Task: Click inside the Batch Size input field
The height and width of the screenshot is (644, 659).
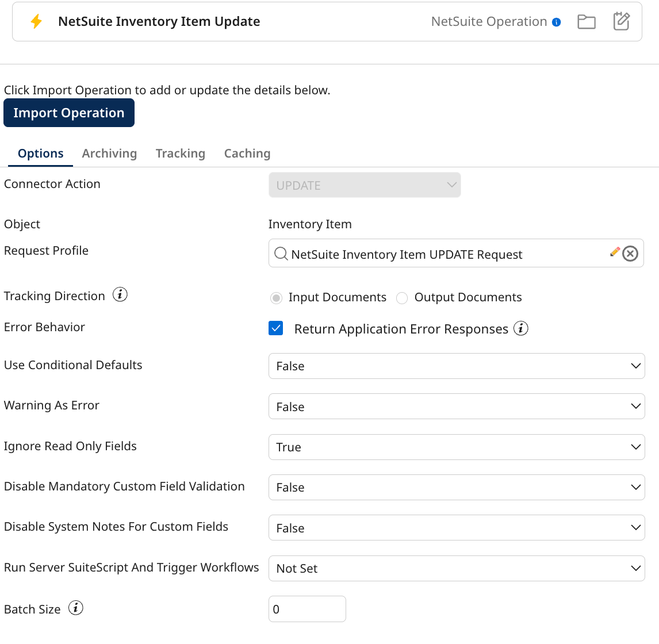Action: pyautogui.click(x=306, y=608)
